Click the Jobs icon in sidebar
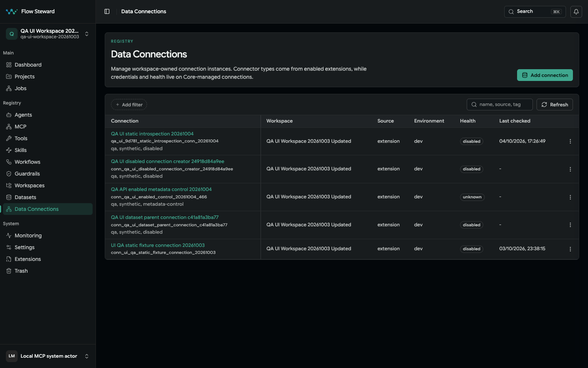Image resolution: width=588 pixels, height=368 pixels. (x=9, y=88)
